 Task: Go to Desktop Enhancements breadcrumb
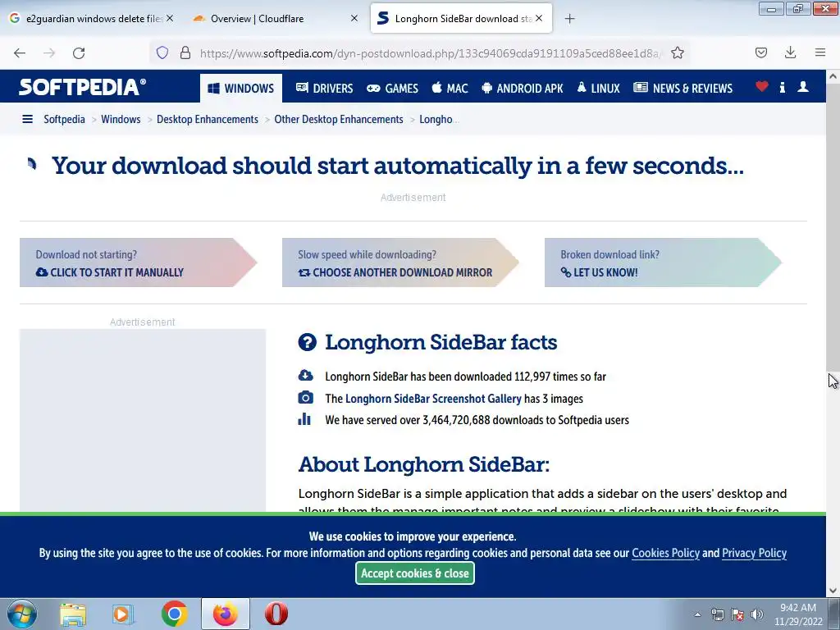(x=208, y=119)
